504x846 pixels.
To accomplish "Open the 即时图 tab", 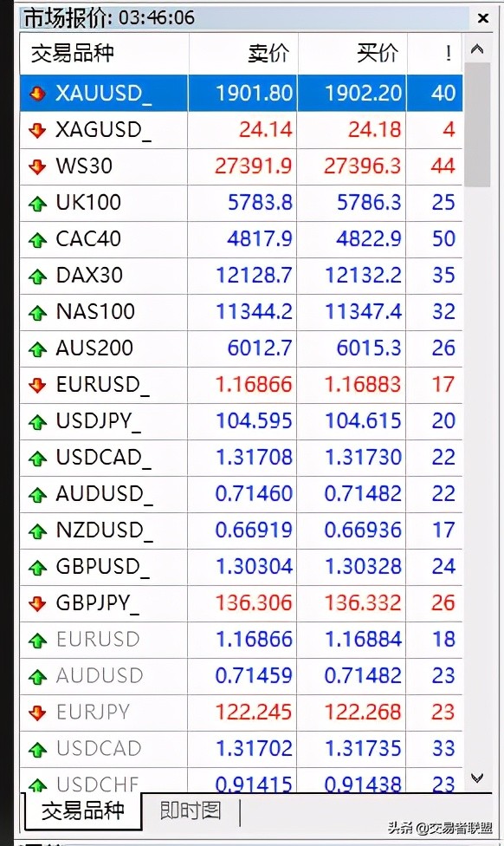I will [191, 811].
